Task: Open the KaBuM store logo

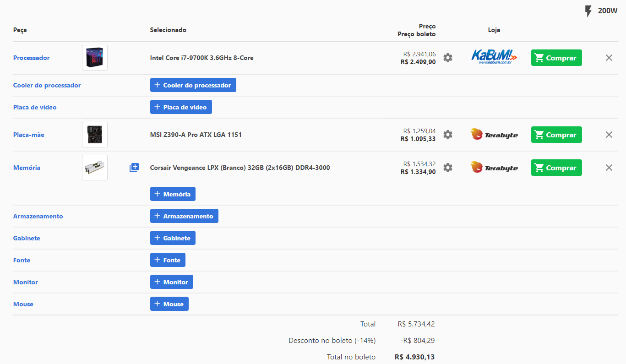Action: click(x=494, y=57)
